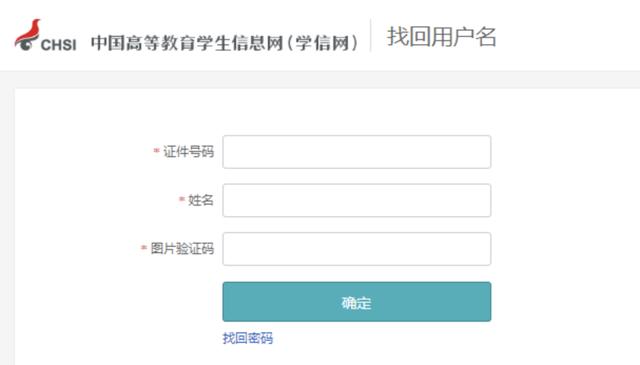640x365 pixels.
Task: Focus the 姓名 input field
Action: point(357,200)
